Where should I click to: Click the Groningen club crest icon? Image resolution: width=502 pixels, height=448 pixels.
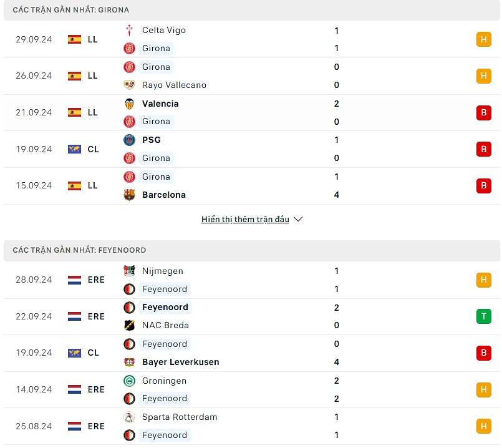[x=130, y=381]
